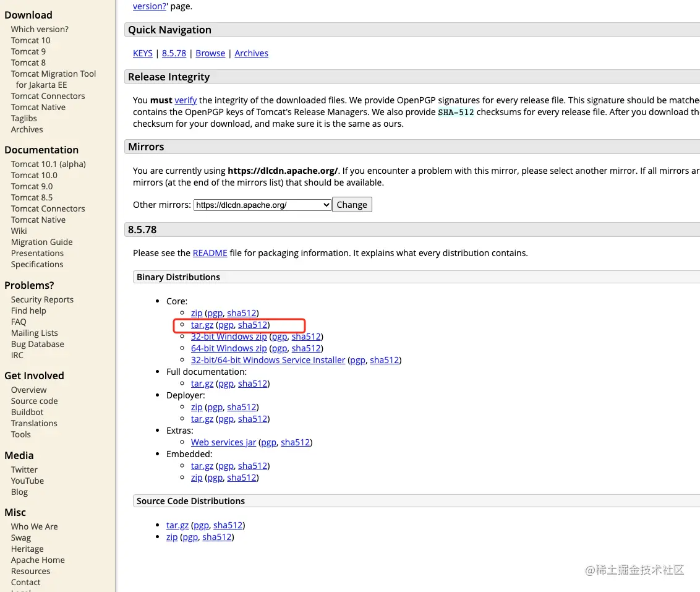Open Apache Home link
700x592 pixels.
click(x=38, y=560)
